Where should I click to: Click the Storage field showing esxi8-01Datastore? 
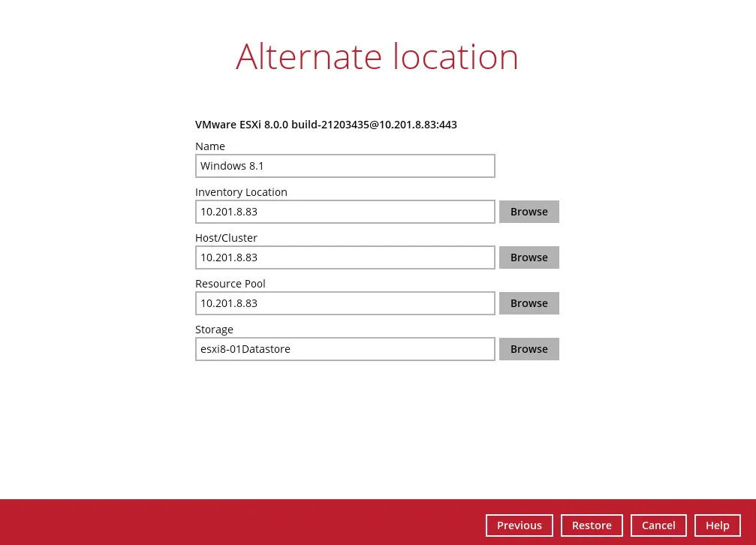click(x=345, y=349)
